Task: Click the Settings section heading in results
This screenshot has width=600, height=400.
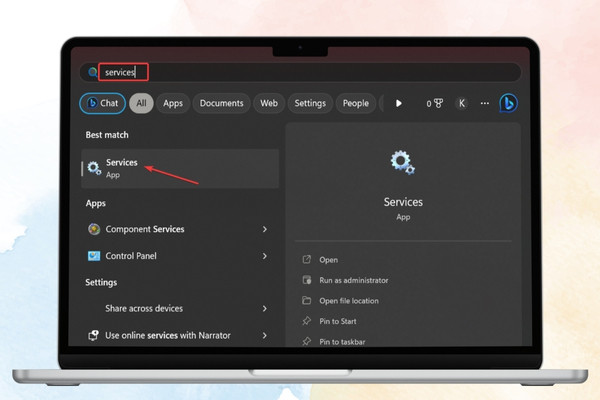Action: [x=101, y=282]
